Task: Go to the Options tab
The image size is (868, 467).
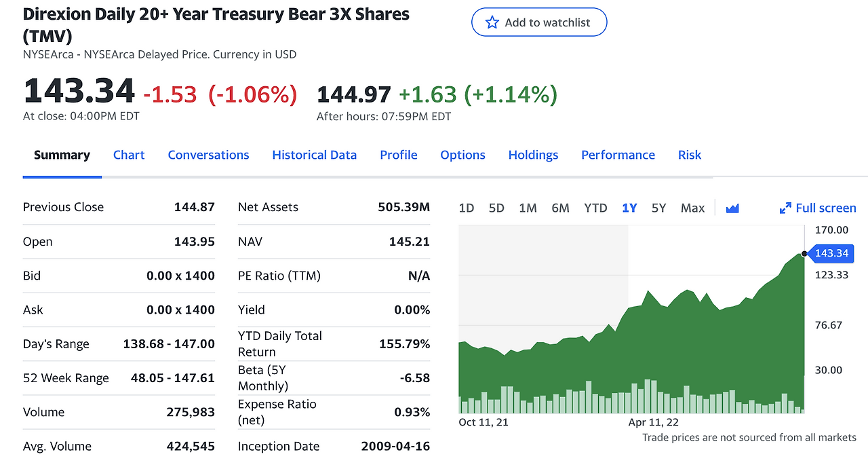Action: pos(462,155)
